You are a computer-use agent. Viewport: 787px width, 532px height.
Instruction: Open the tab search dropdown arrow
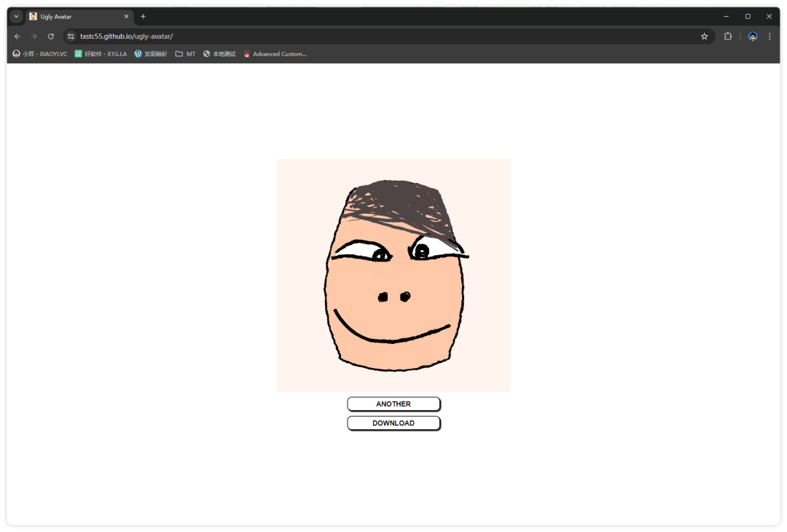pos(16,17)
